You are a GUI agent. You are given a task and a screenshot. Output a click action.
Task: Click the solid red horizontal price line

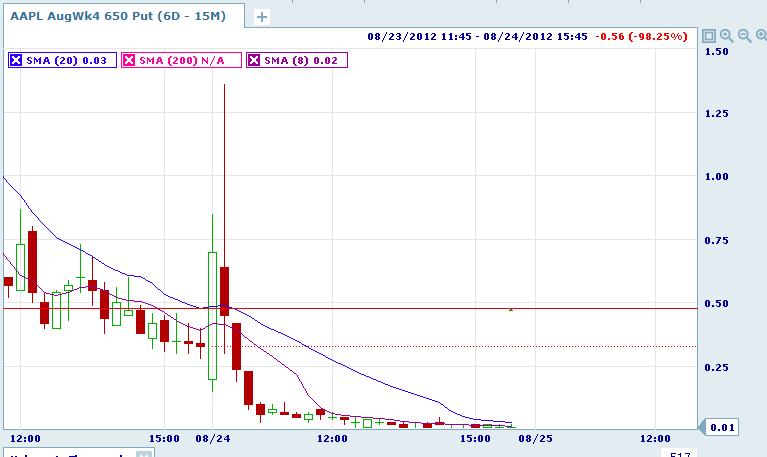pyautogui.click(x=600, y=308)
